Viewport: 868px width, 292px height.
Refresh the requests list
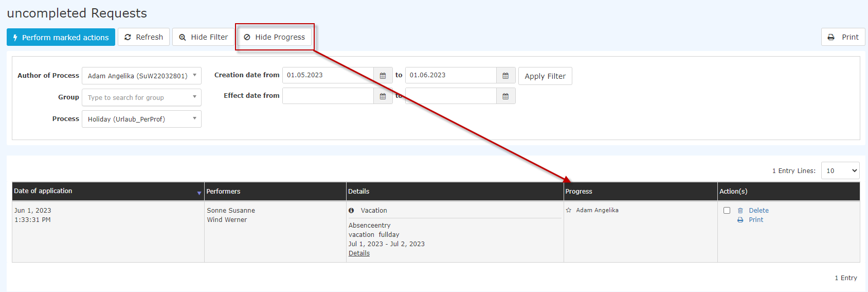[x=143, y=37]
